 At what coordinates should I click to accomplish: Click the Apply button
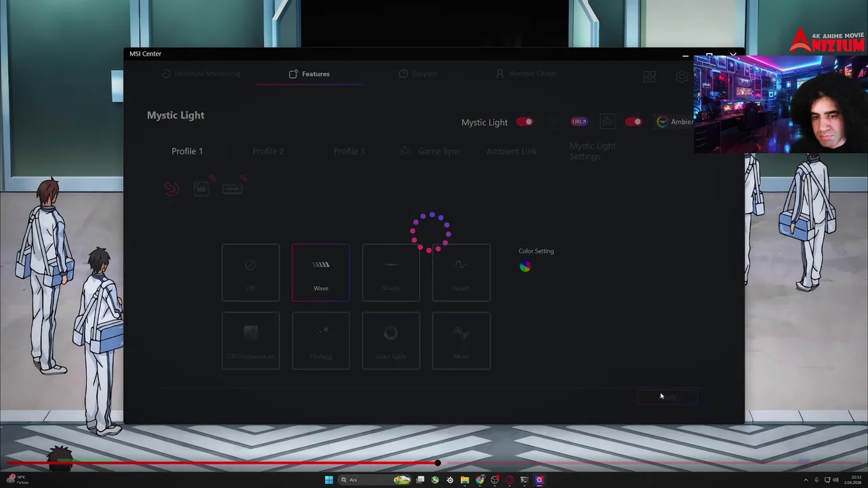point(667,397)
